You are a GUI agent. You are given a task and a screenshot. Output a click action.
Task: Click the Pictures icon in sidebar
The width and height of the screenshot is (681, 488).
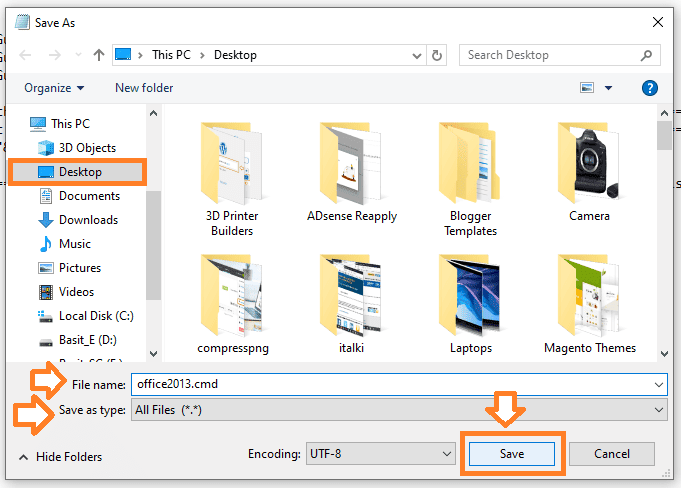pyautogui.click(x=46, y=268)
